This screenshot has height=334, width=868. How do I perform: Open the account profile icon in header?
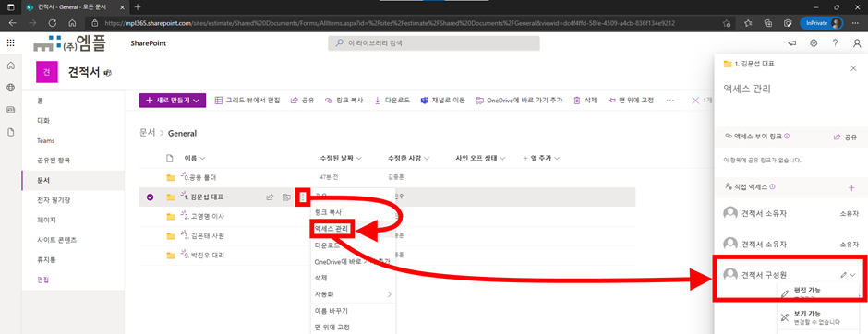[857, 43]
